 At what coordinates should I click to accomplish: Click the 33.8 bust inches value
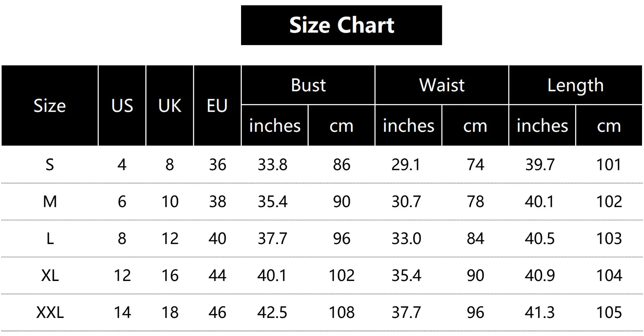pyautogui.click(x=272, y=165)
